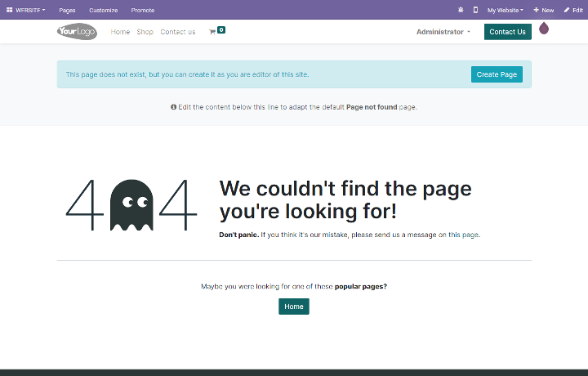
Task: Click the pencil Edit button
Action: click(573, 10)
